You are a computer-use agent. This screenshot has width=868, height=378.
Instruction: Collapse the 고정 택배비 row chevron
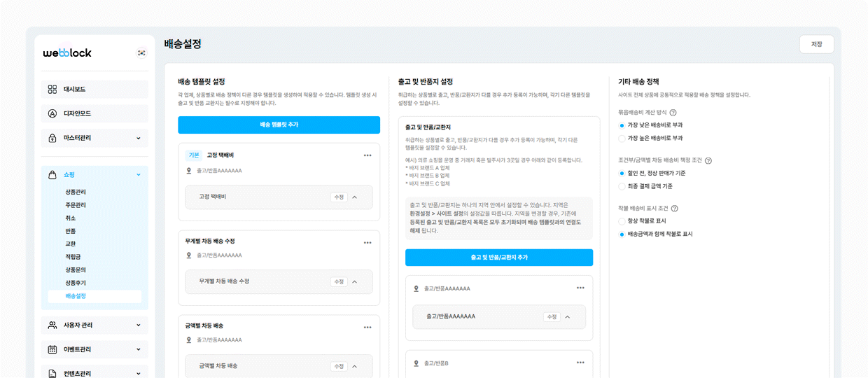tap(354, 197)
